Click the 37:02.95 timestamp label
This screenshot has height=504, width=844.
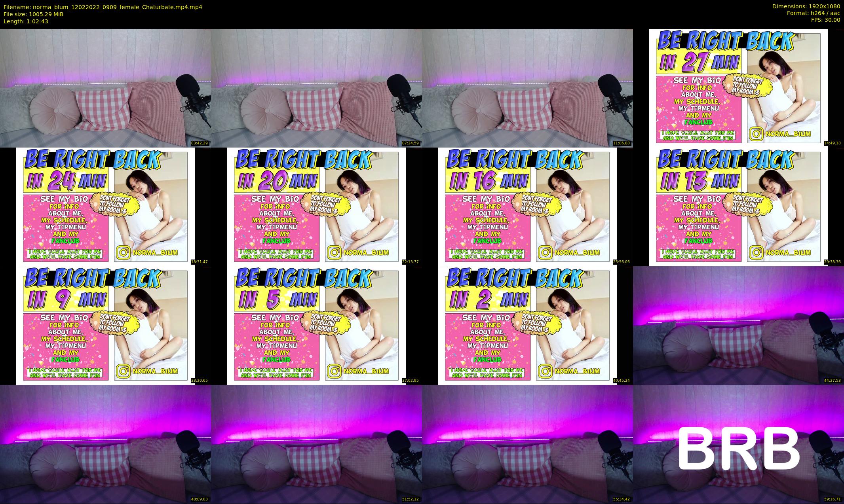pos(411,381)
